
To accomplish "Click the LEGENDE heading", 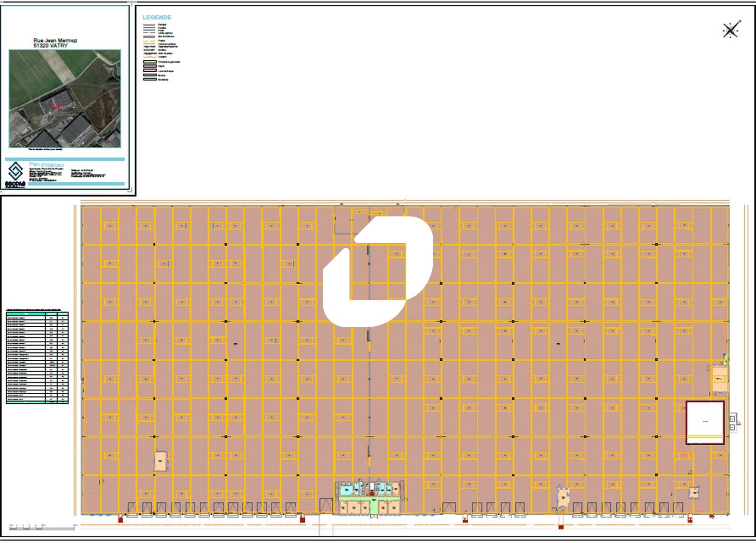I will tap(157, 17).
